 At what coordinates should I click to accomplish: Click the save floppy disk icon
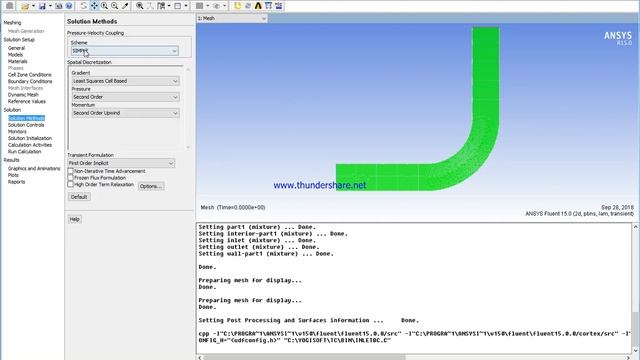coord(42,6)
